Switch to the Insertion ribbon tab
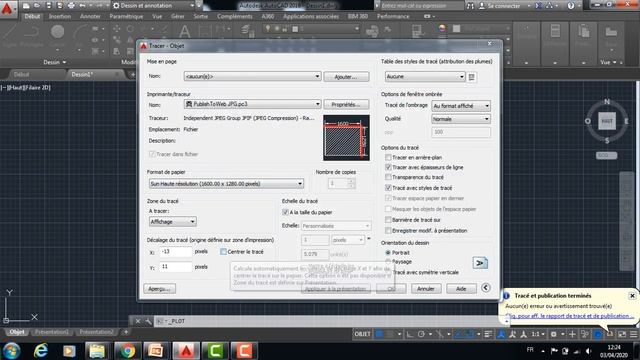 pyautogui.click(x=60, y=17)
